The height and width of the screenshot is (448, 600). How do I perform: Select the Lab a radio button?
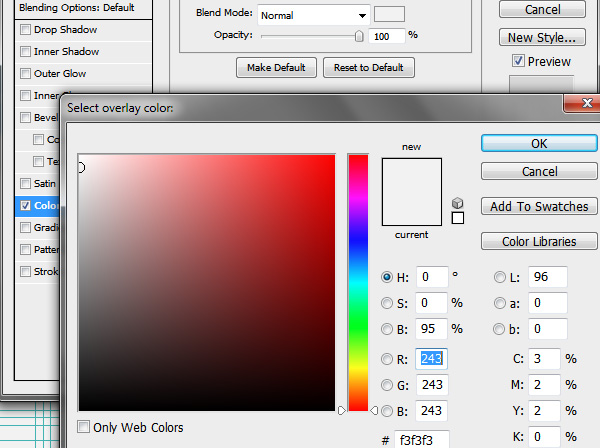500,303
